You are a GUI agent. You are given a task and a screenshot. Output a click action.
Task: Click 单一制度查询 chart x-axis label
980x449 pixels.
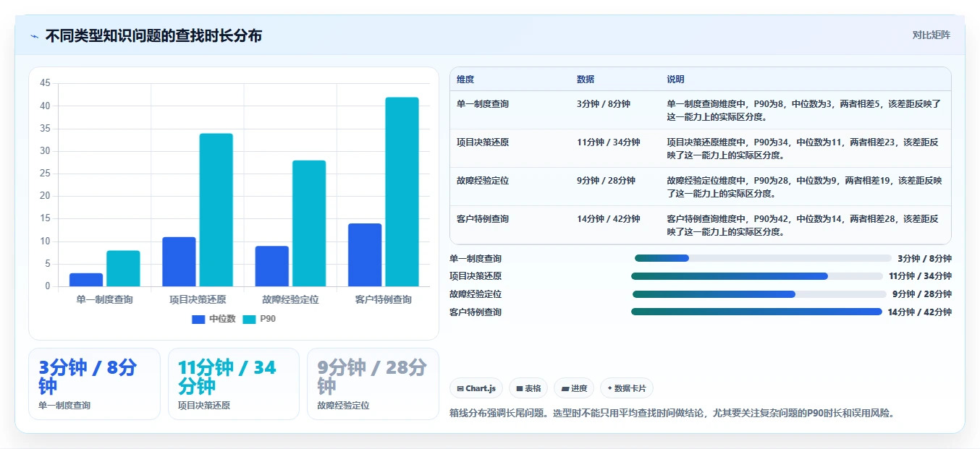coord(104,299)
